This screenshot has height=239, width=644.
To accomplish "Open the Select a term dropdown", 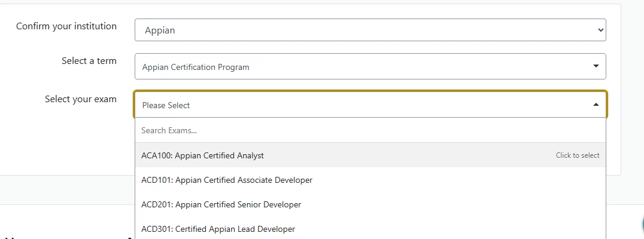I will point(370,66).
